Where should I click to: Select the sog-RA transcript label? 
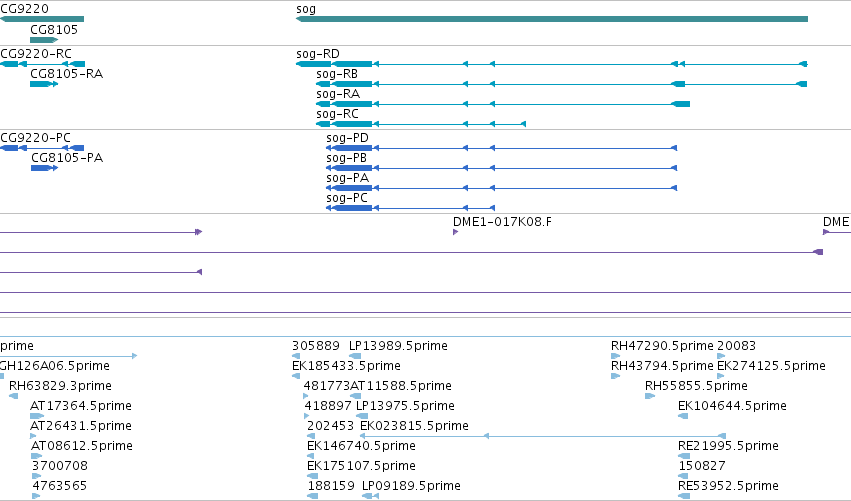click(338, 94)
